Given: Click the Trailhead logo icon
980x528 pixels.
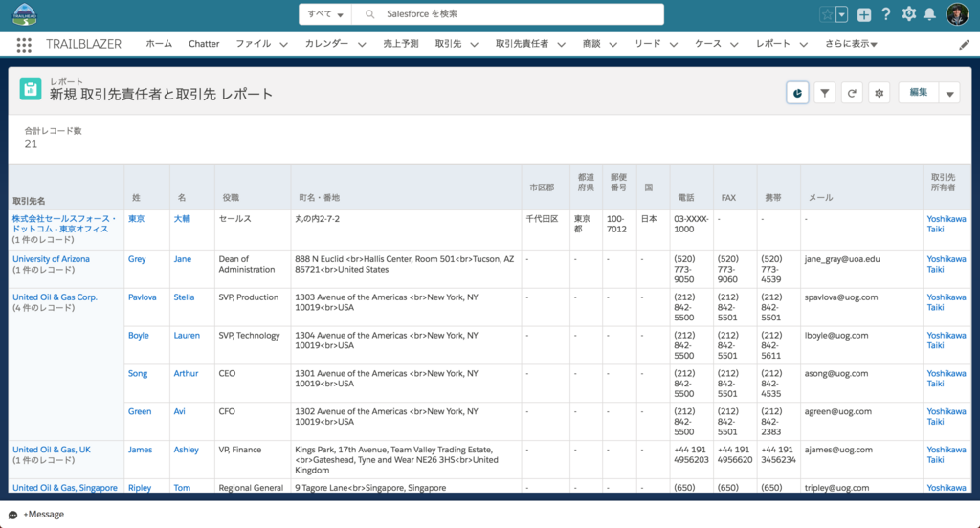Looking at the screenshot, I should pos(24,14).
